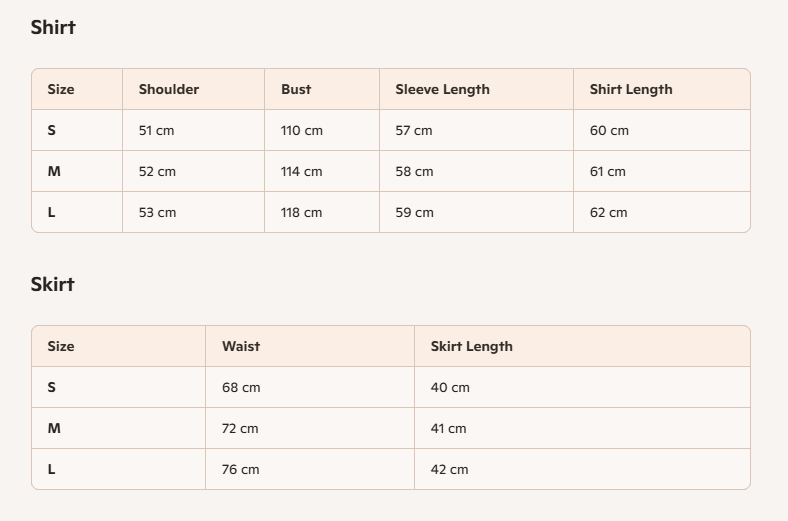Image resolution: width=788 pixels, height=521 pixels.
Task: Click the 76 cm waist cell
Action: [x=240, y=470]
